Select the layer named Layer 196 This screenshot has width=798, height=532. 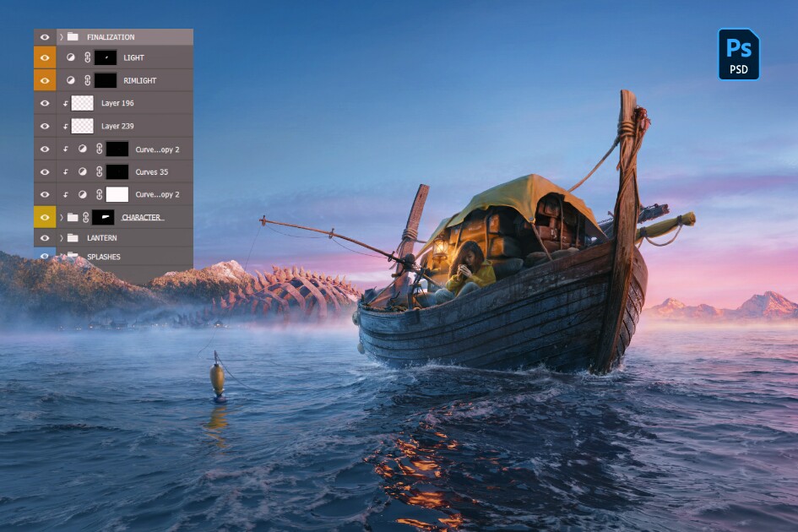point(117,103)
